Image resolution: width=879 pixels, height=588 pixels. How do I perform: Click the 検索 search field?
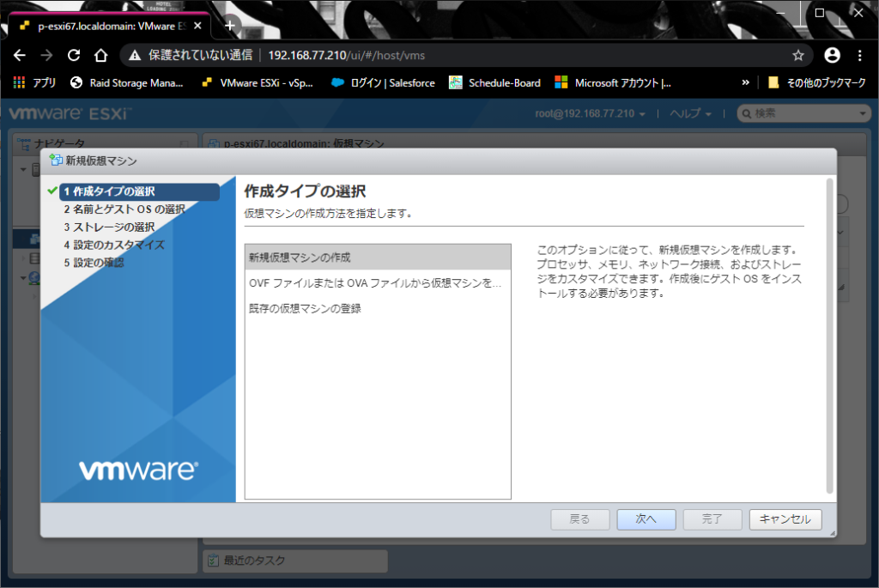pyautogui.click(x=803, y=114)
